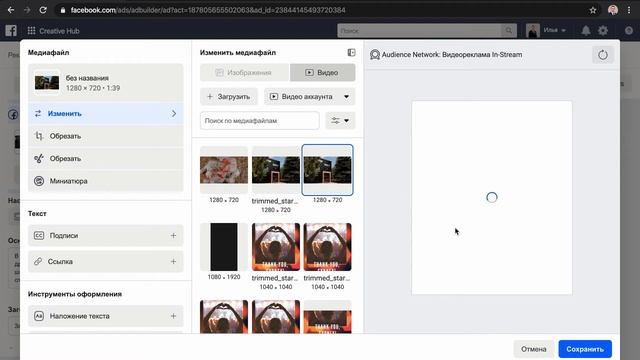The image size is (640, 360).
Task: Open the Chrome three-dot menu
Action: 629,10
